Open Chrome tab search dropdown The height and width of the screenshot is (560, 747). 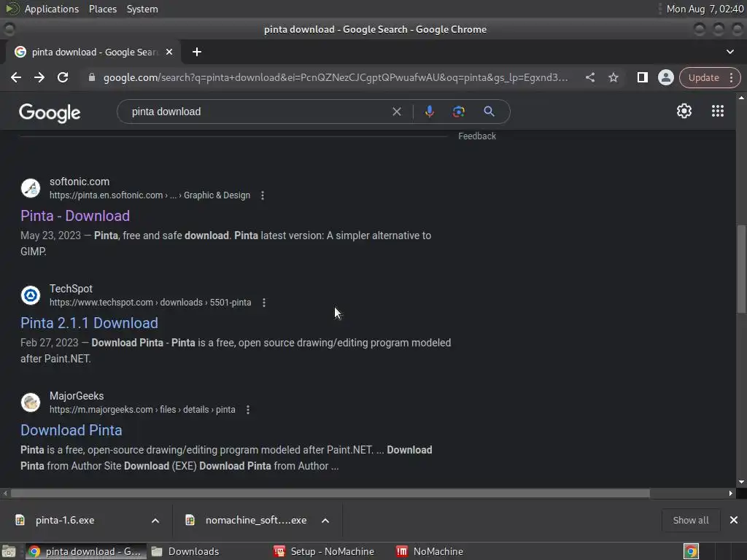[729, 52]
